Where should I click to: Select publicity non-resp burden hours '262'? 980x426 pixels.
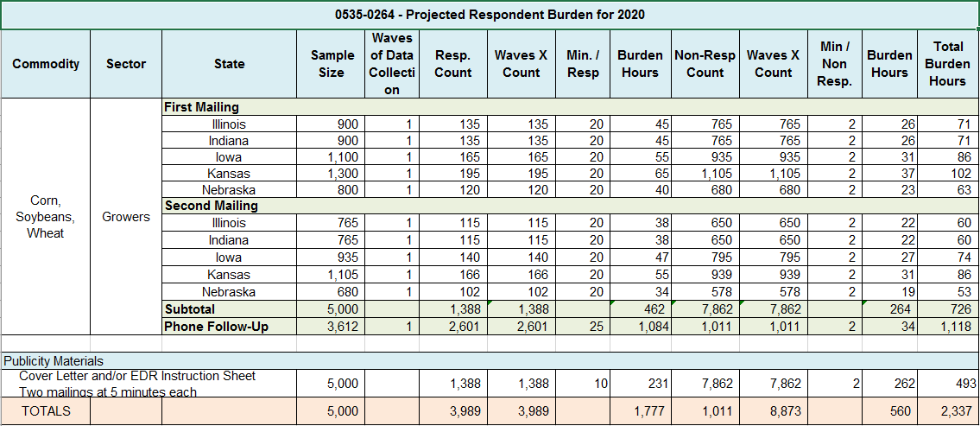pyautogui.click(x=889, y=384)
